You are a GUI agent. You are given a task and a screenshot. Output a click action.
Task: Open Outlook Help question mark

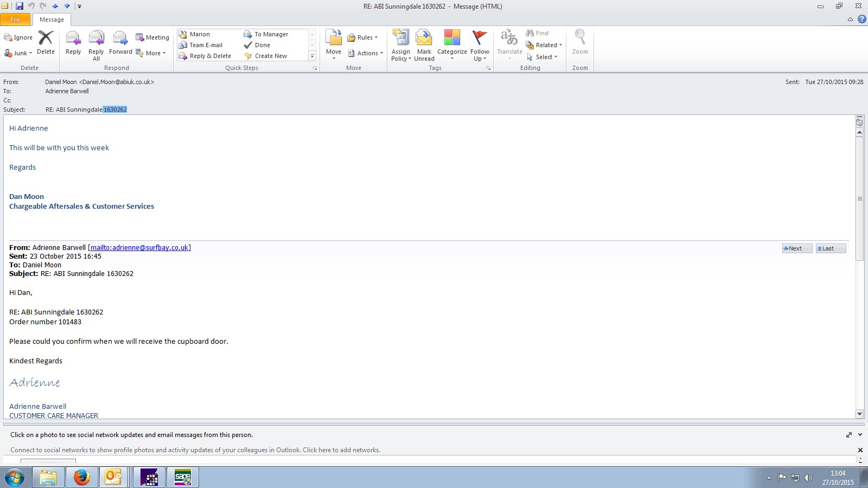tap(861, 19)
